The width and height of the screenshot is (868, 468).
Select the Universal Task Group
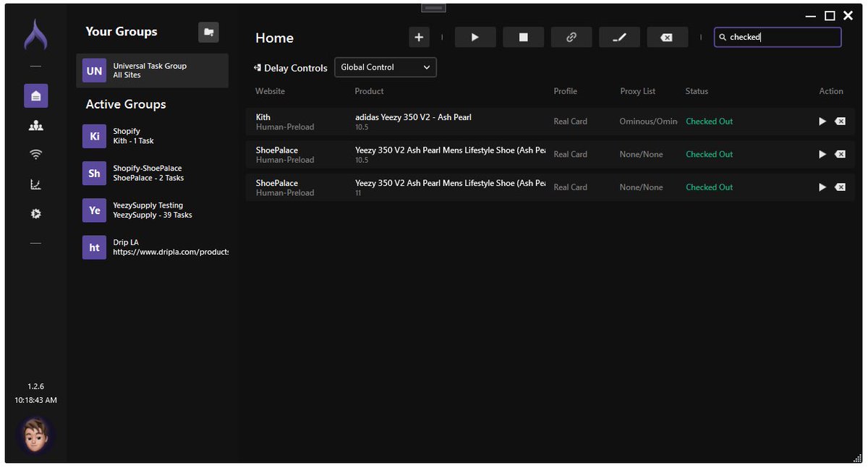[152, 70]
